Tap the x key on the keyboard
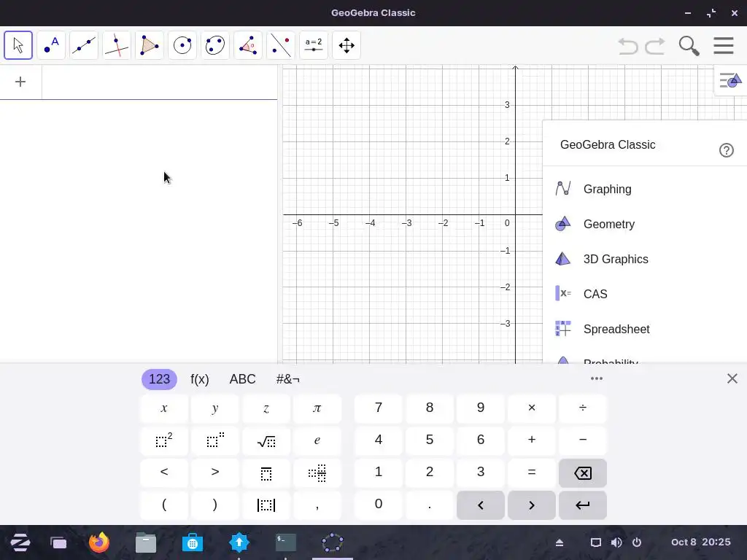Screen dimensions: 747x560 click(164, 408)
